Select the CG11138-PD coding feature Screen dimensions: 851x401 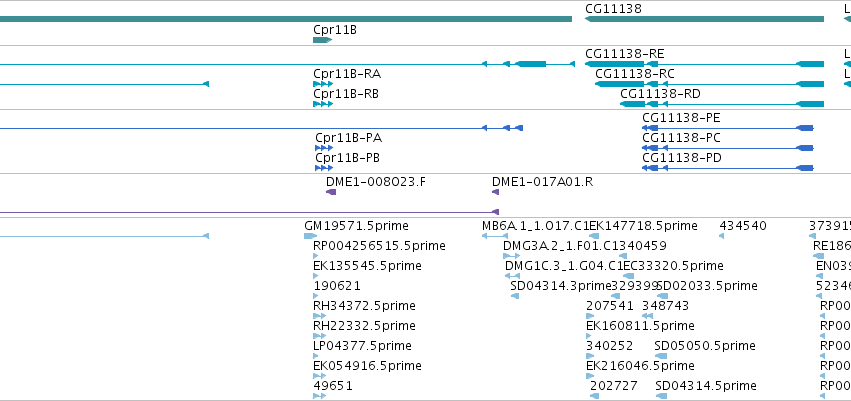tap(728, 168)
